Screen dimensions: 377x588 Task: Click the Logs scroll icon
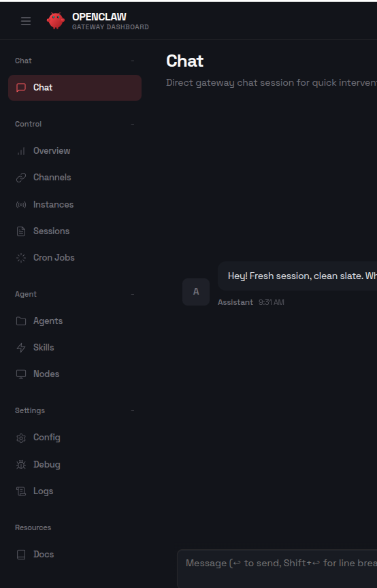click(21, 491)
